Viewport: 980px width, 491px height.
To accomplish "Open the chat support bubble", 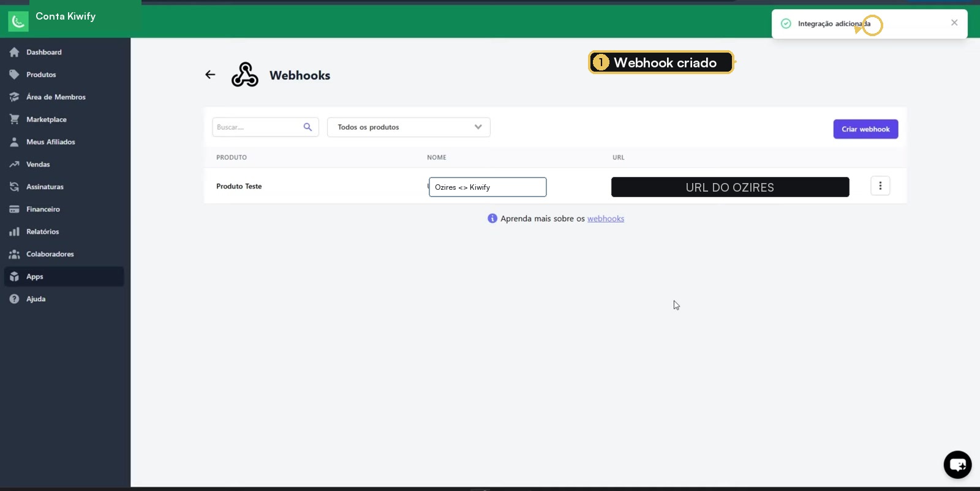I will 957,465.
